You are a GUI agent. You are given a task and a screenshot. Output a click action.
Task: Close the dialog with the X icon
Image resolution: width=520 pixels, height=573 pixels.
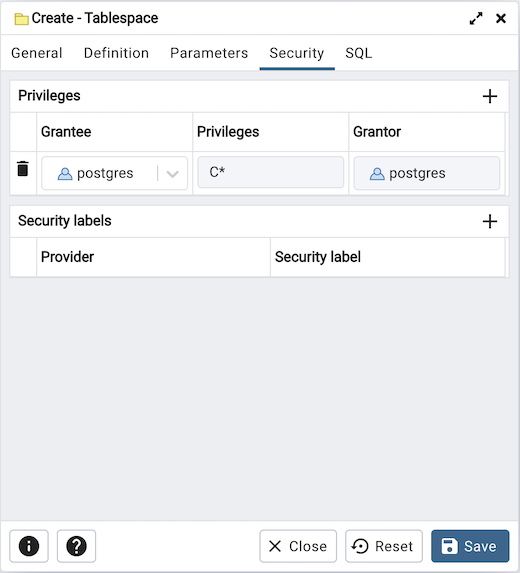[x=501, y=18]
